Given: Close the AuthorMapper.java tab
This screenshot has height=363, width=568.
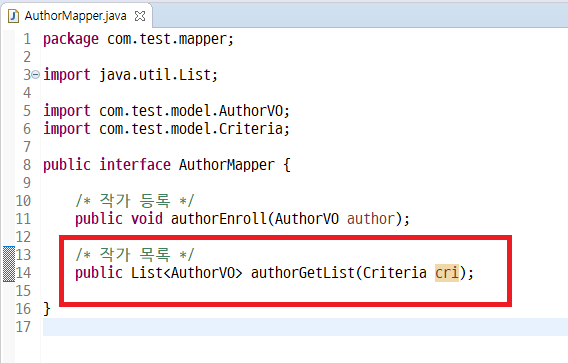Looking at the screenshot, I should 140,16.
